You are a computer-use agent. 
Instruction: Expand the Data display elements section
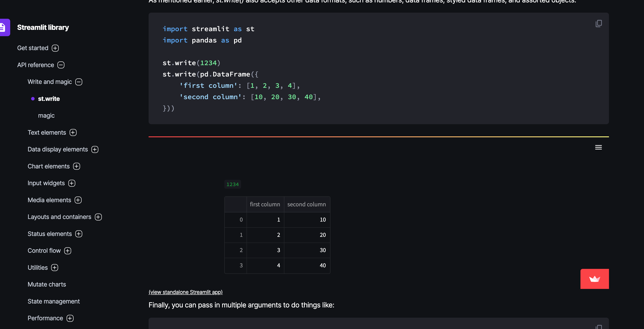(x=95, y=149)
